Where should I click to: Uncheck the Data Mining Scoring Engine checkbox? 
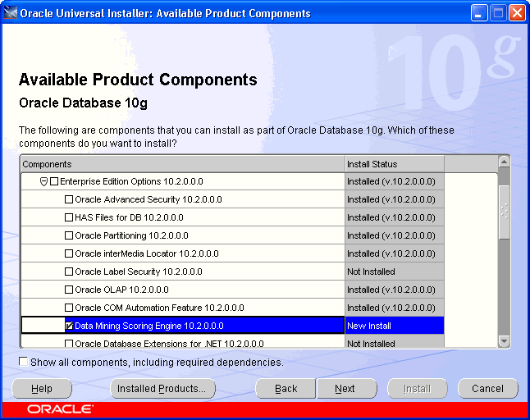(x=69, y=326)
